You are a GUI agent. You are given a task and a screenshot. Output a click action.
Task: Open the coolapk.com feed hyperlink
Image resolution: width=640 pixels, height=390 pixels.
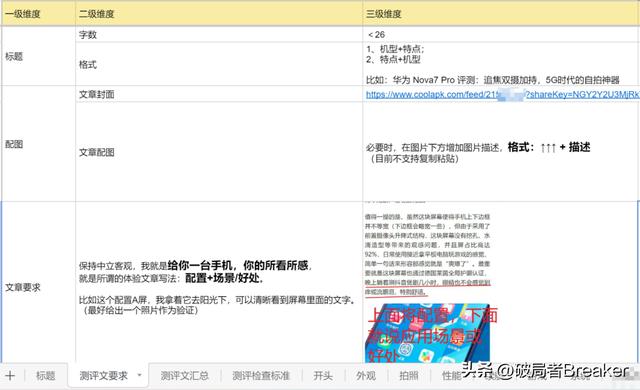pos(502,94)
